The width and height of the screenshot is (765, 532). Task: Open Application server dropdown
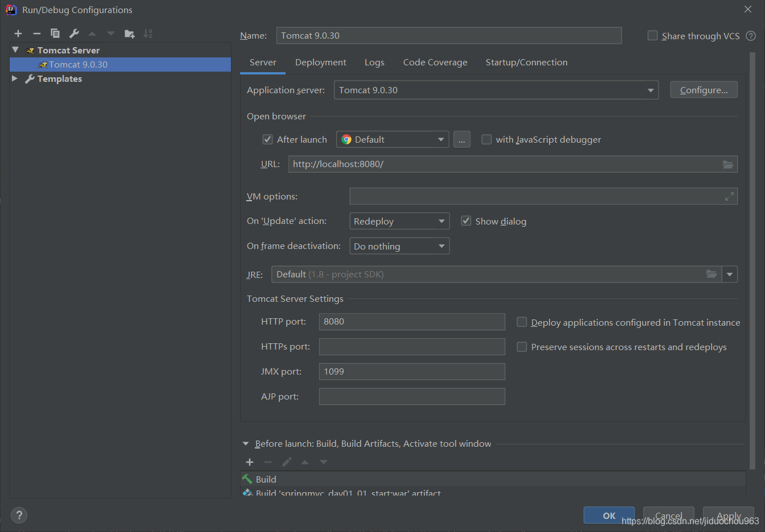[650, 90]
